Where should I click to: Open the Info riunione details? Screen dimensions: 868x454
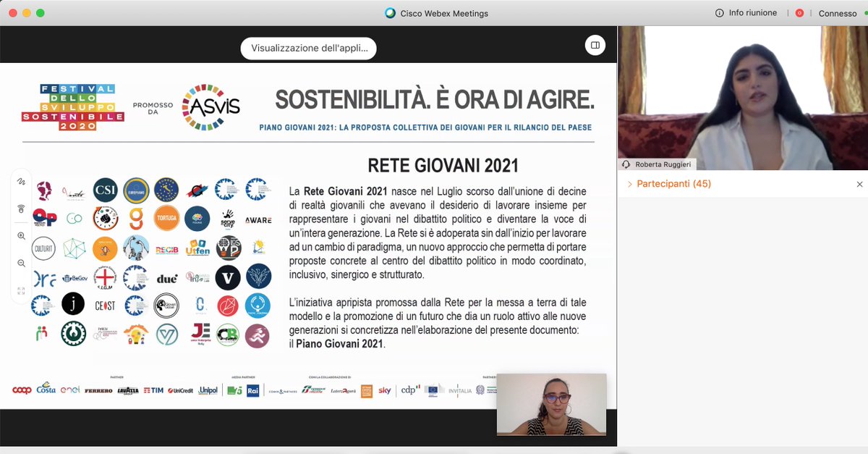[746, 13]
